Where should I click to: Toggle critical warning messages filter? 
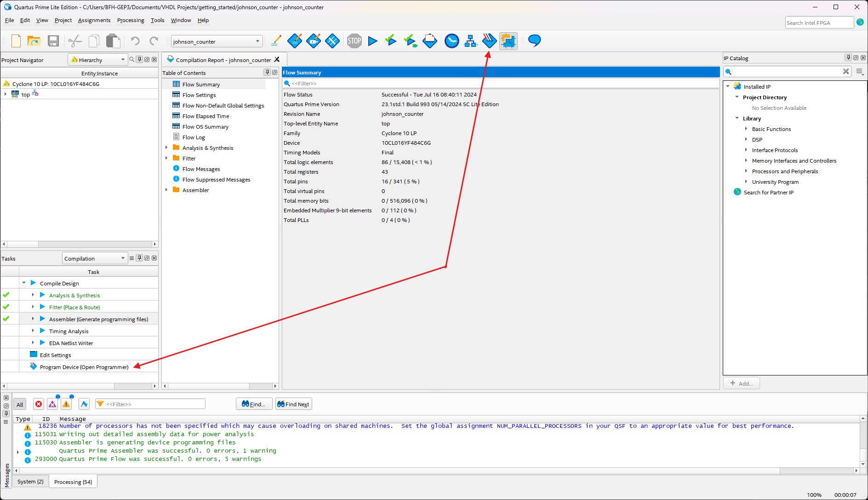tap(52, 404)
